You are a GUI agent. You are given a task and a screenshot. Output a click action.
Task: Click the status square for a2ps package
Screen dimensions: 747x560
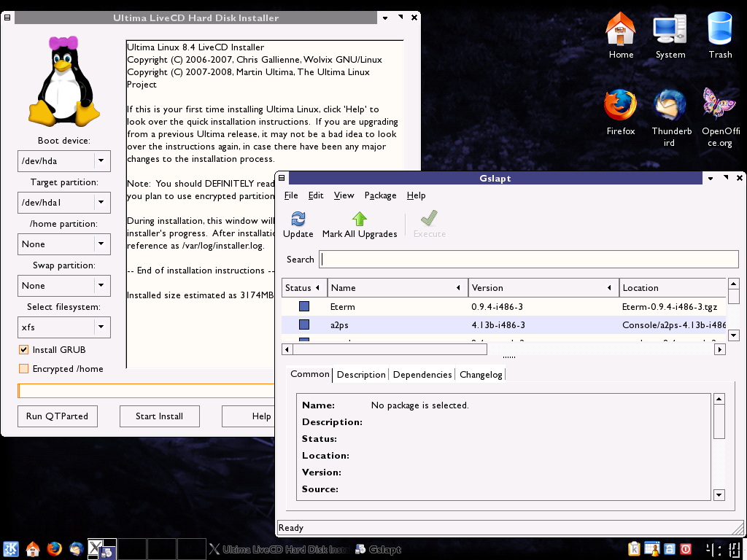click(304, 324)
